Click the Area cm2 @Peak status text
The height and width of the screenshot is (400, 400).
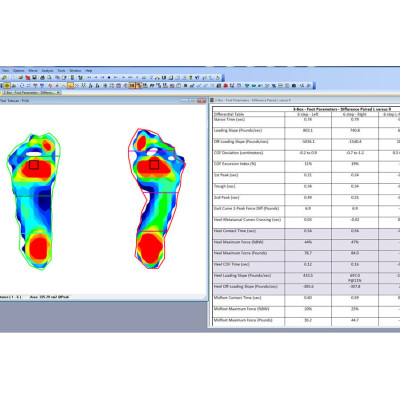49,297
